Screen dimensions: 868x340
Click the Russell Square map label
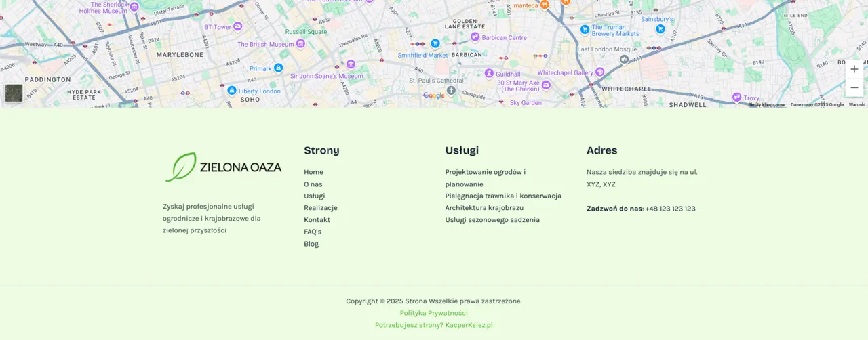(x=306, y=32)
